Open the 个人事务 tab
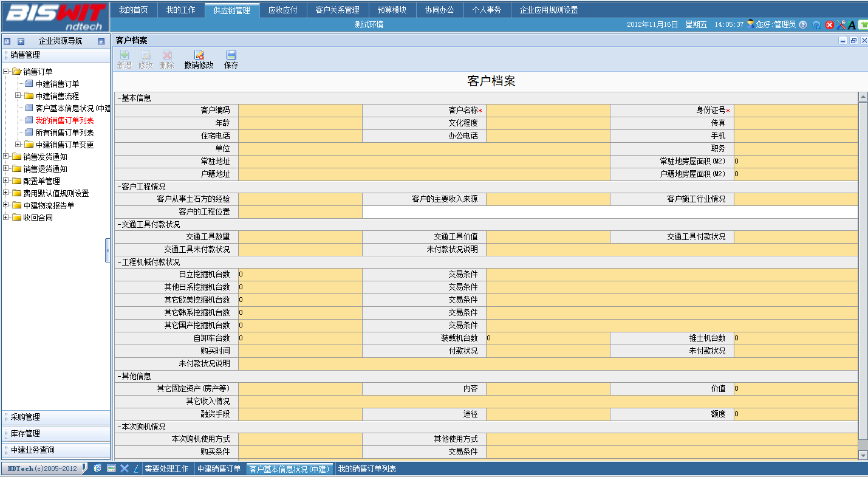Screen dimensions: 868x477 [487, 10]
